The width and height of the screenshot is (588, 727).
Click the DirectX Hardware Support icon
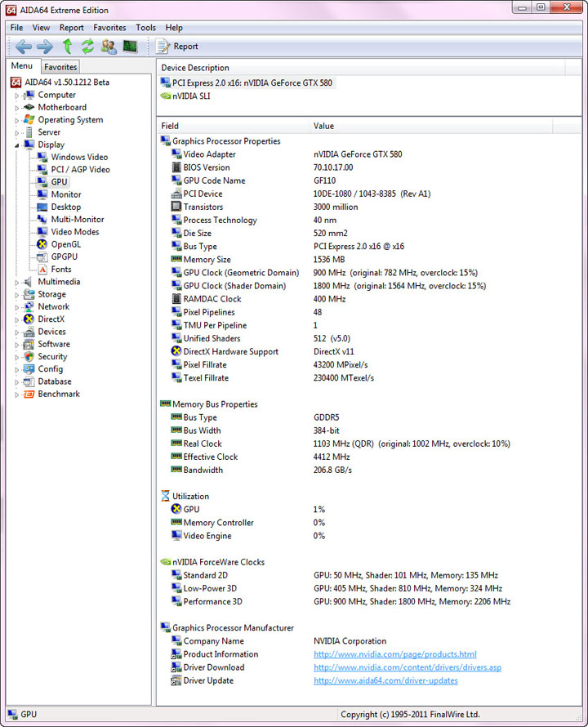tap(176, 351)
